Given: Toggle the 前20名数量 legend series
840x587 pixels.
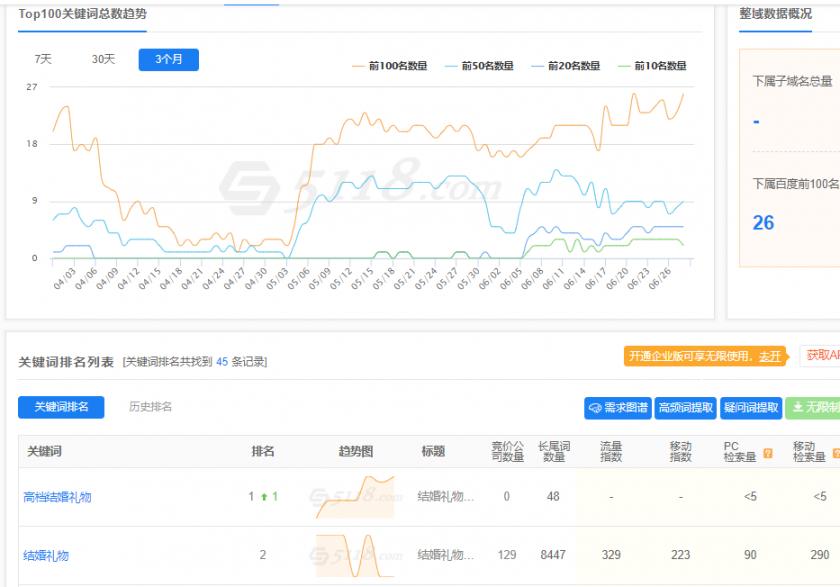Looking at the screenshot, I should point(566,66).
